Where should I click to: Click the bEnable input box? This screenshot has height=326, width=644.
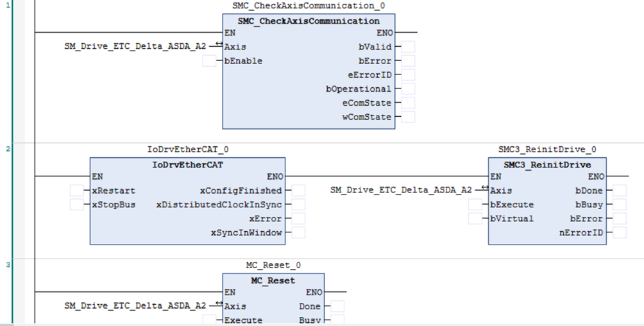[209, 61]
